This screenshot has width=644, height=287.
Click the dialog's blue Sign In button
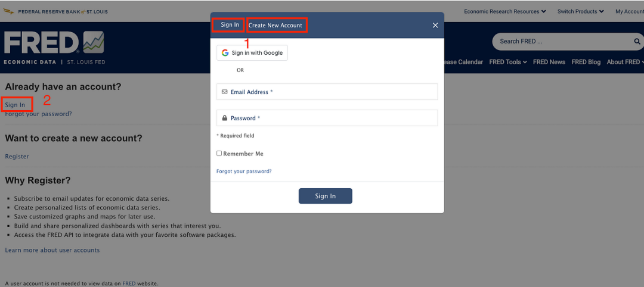coord(326,196)
